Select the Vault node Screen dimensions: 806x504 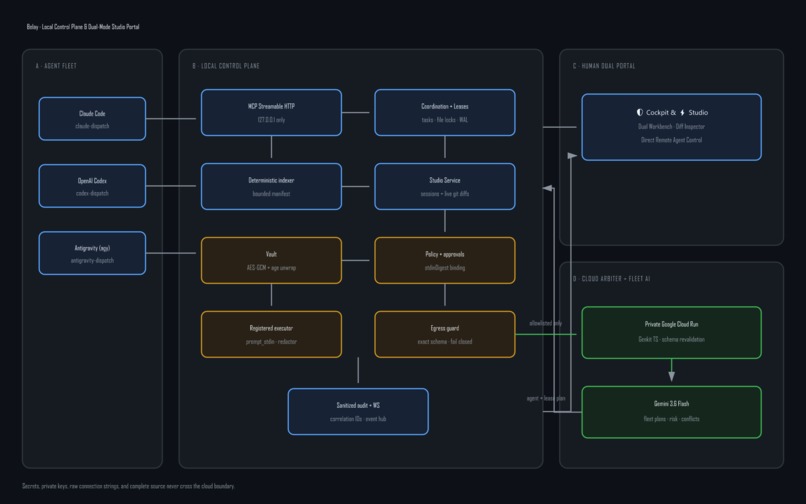point(271,260)
